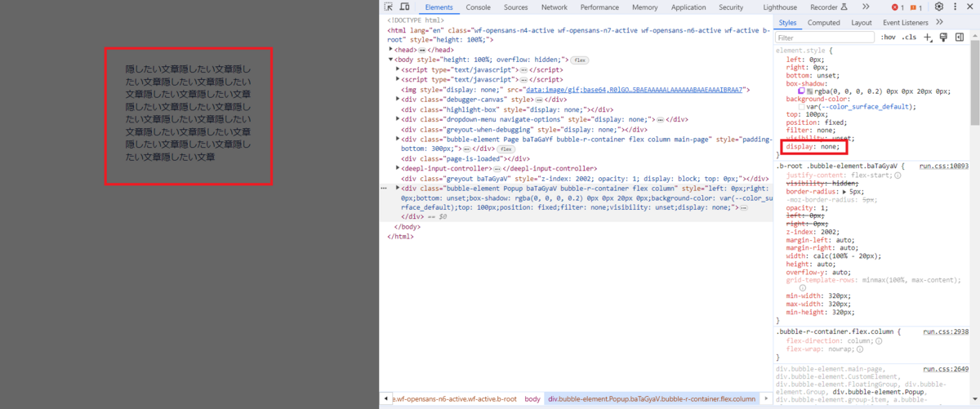
Task: Open the background-color var swatch
Action: [x=803, y=107]
